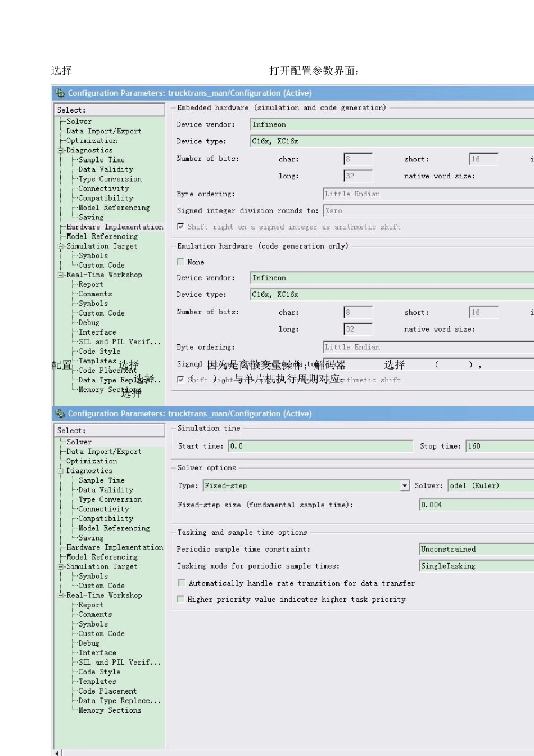The image size is (534, 756).
Task: Open the Periodic sample time constraint Unconstrained selector
Action: tap(476, 549)
